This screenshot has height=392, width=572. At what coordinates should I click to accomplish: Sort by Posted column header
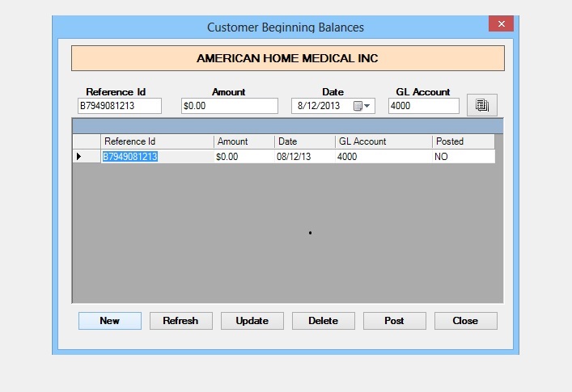[x=464, y=141]
